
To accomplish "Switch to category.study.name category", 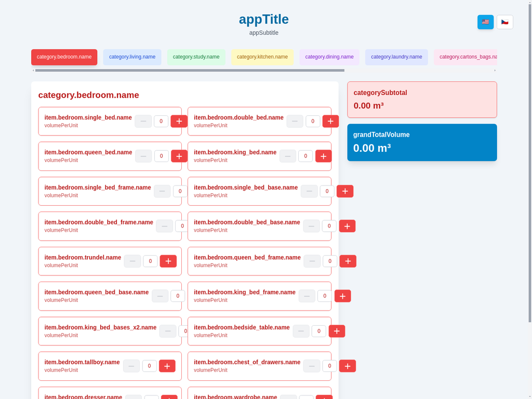I will [x=196, y=57].
